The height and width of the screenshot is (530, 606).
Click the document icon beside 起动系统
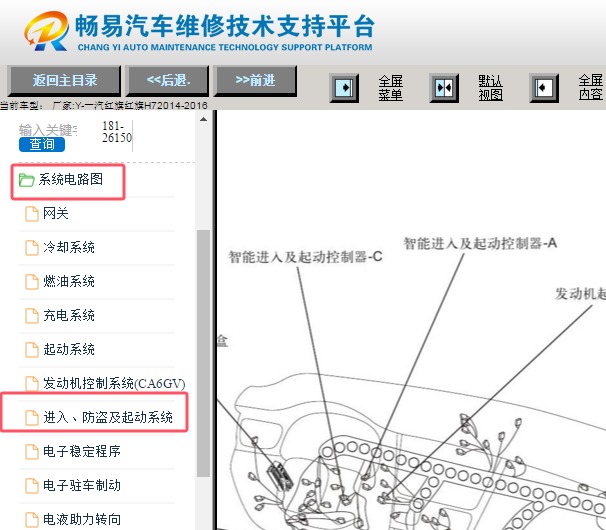click(32, 350)
